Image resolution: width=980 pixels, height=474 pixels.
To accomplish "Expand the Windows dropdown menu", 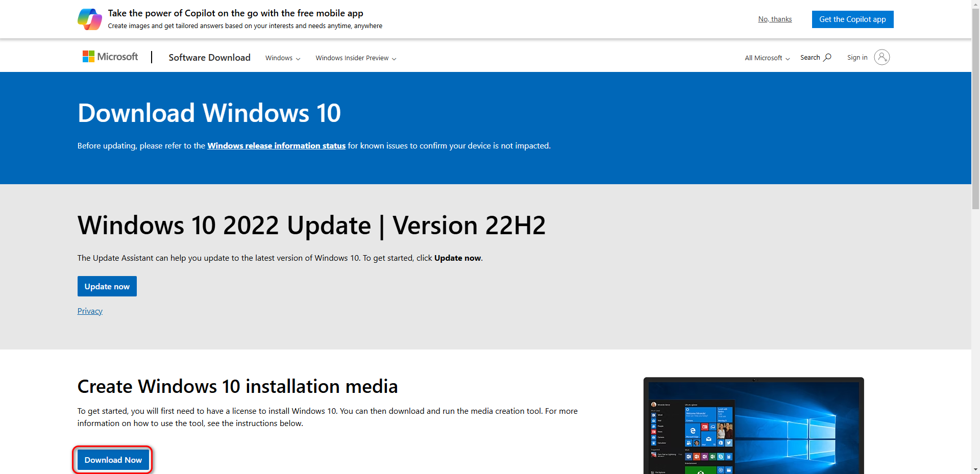I will click(283, 58).
